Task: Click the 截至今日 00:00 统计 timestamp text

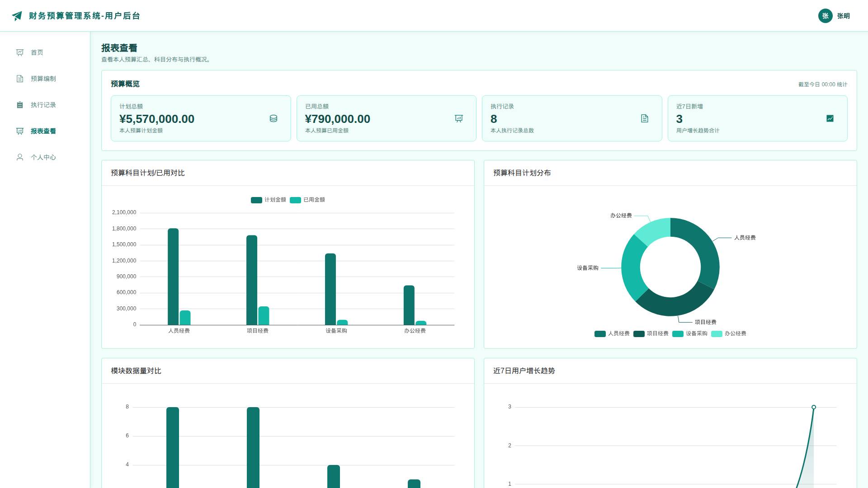Action: pos(823,84)
